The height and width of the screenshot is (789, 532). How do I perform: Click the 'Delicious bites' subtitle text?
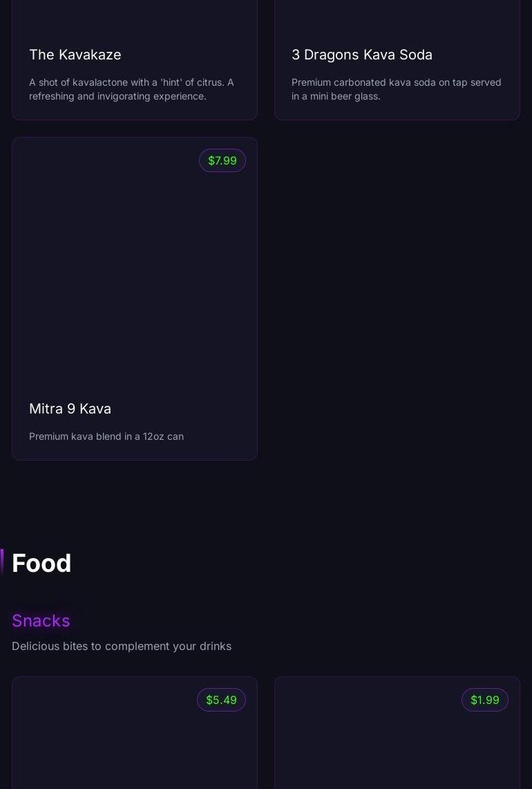coord(122,646)
